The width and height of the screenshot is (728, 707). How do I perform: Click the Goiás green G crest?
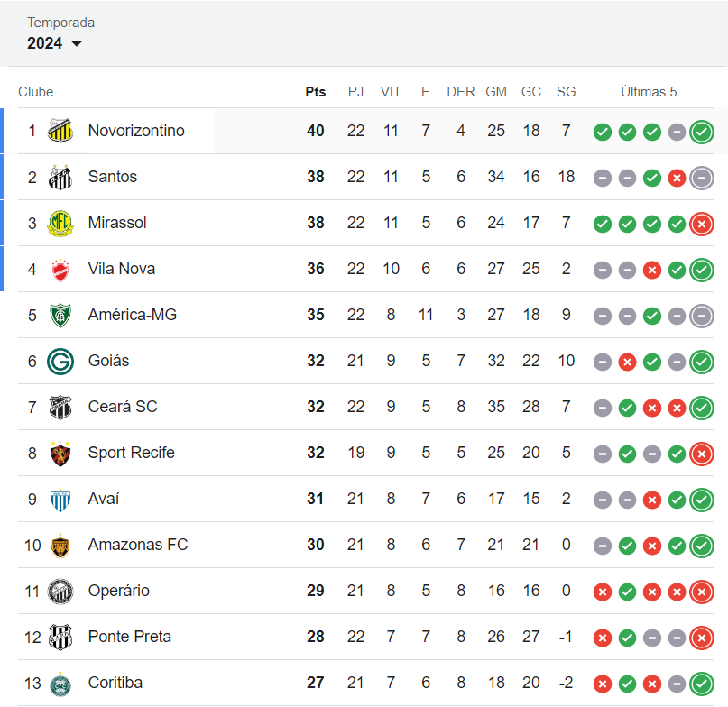(x=60, y=361)
